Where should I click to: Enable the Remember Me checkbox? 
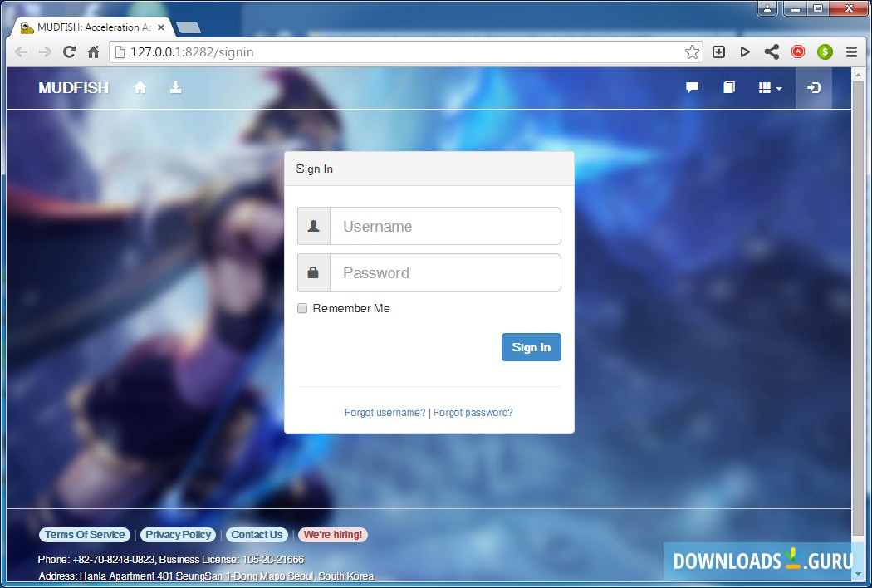pyautogui.click(x=302, y=308)
